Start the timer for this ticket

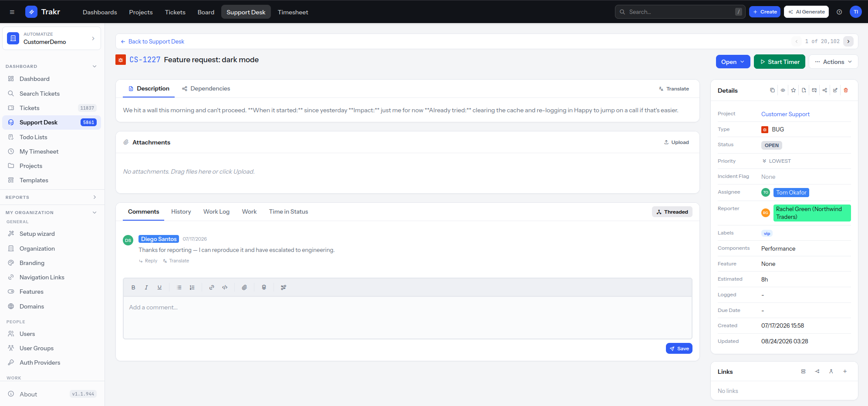[780, 62]
